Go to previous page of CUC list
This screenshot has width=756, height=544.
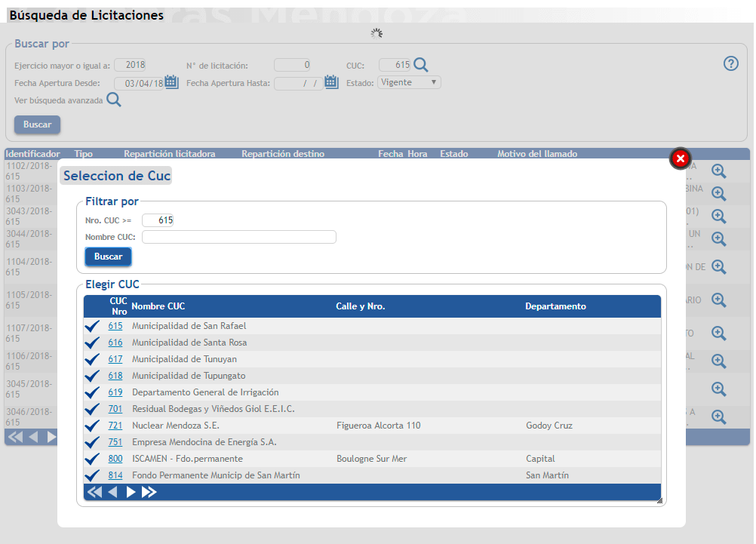click(x=113, y=492)
